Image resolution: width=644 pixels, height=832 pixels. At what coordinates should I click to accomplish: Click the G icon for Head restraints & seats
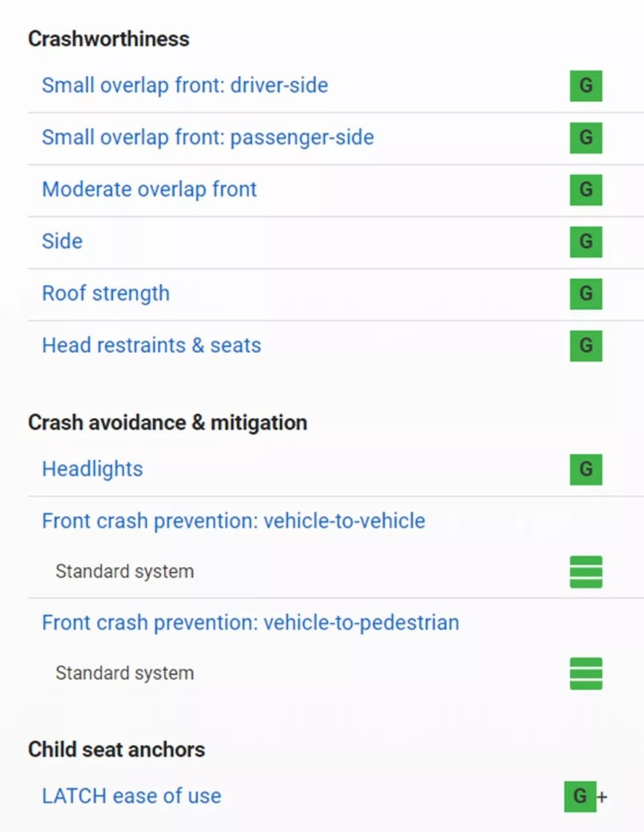(x=586, y=345)
